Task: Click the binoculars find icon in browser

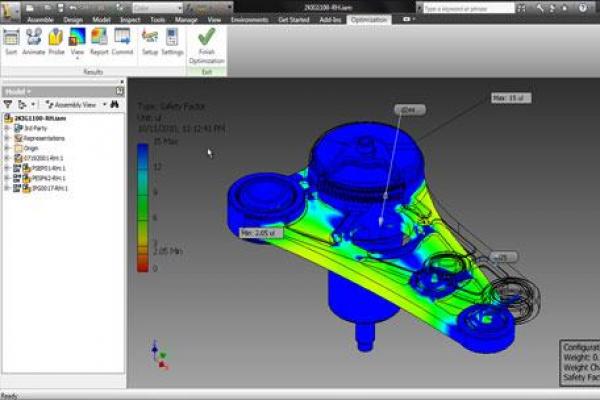Action: point(115,104)
